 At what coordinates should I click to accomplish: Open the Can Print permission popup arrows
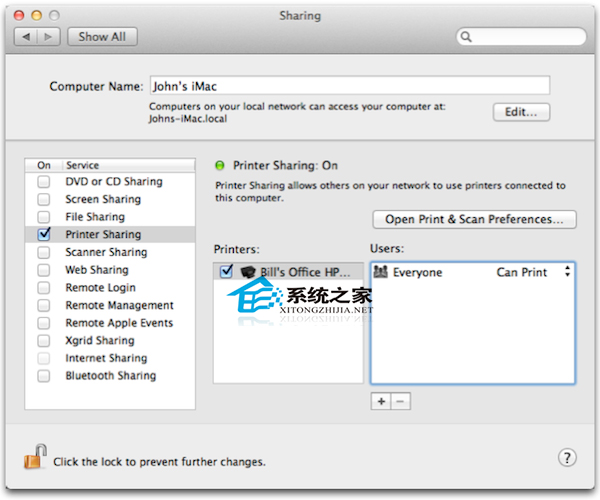(x=567, y=272)
